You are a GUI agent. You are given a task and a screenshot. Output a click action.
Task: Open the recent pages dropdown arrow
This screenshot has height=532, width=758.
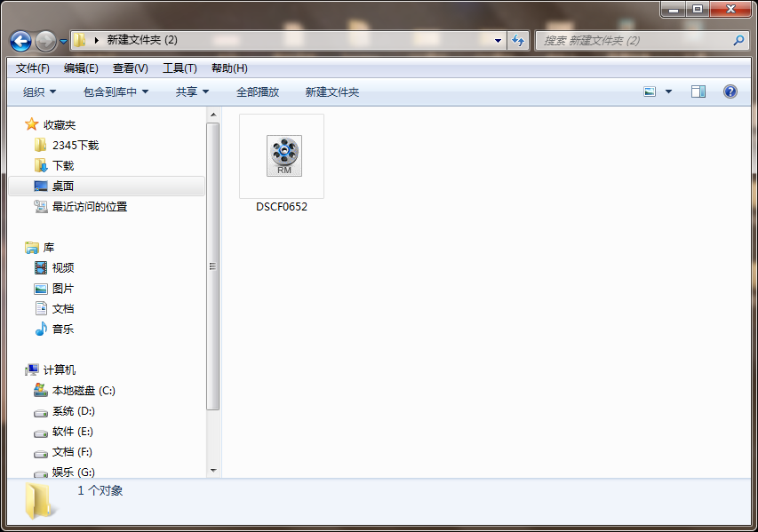[63, 42]
